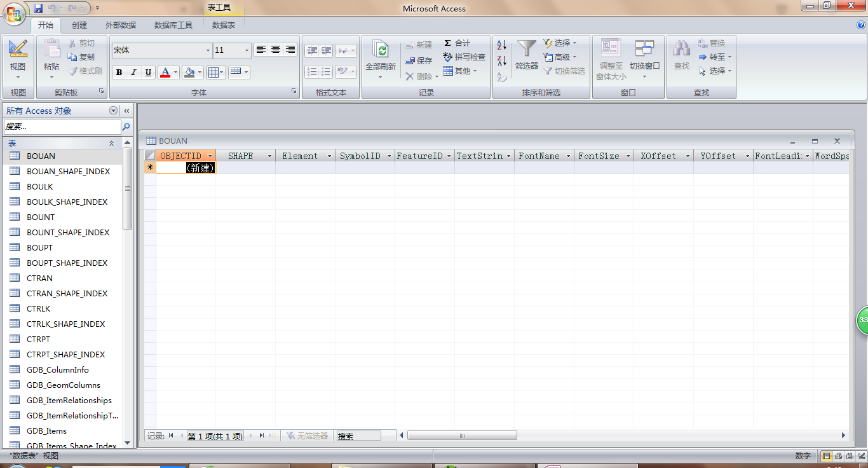This screenshot has width=868, height=468.
Task: Open the 高级 advanced filter dropdown
Action: pos(560,57)
